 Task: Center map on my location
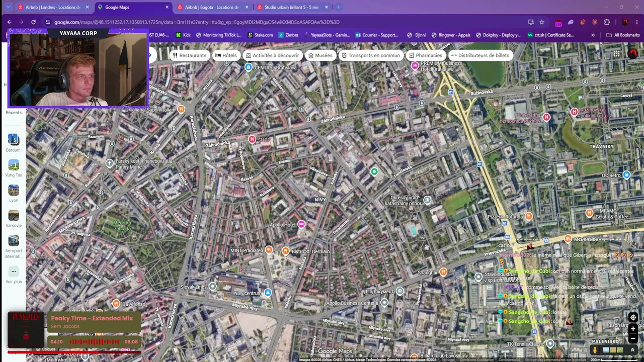pos(633,317)
